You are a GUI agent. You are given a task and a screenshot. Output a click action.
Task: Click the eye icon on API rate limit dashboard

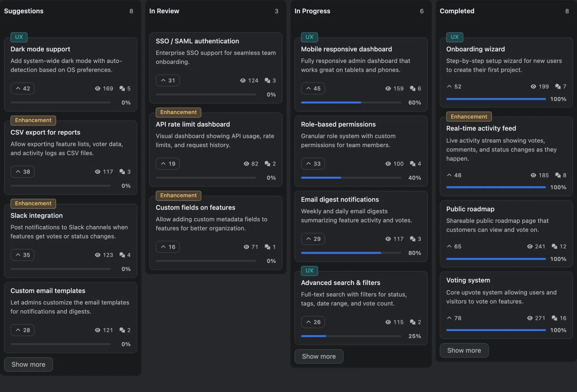246,164
